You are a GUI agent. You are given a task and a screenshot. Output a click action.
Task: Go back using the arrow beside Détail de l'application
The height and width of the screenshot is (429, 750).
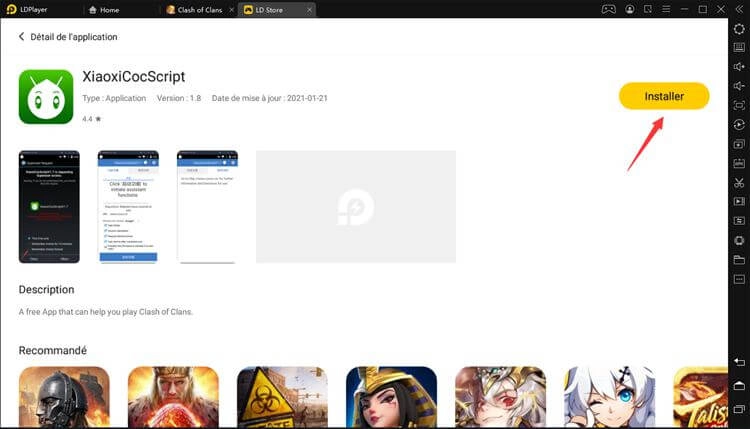click(x=22, y=37)
